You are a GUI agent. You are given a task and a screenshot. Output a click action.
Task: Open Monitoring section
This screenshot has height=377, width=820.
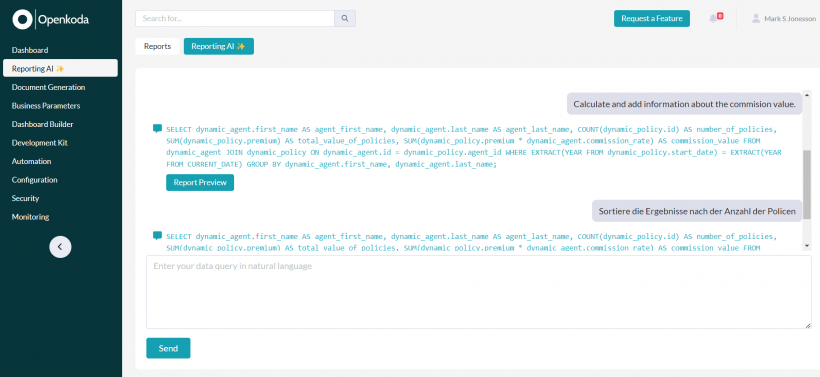(x=30, y=217)
